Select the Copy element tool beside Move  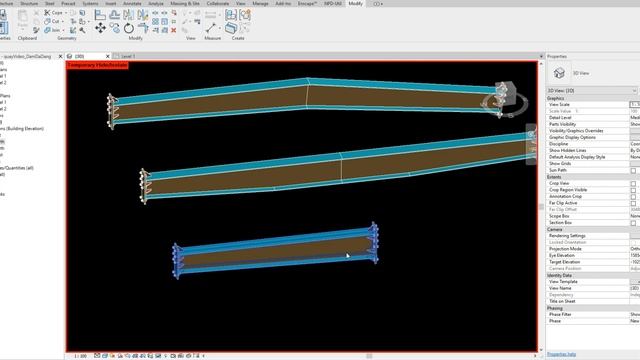pos(115,28)
